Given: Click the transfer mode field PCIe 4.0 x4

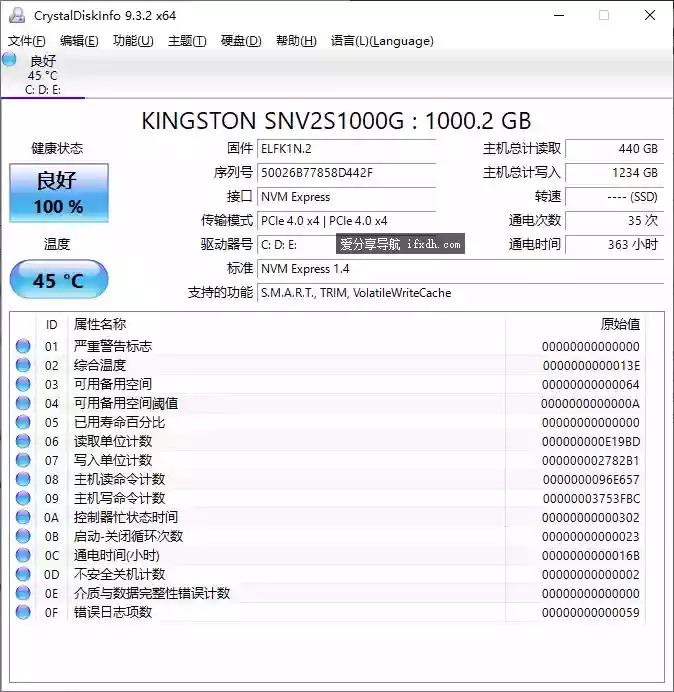Looking at the screenshot, I should [x=346, y=221].
